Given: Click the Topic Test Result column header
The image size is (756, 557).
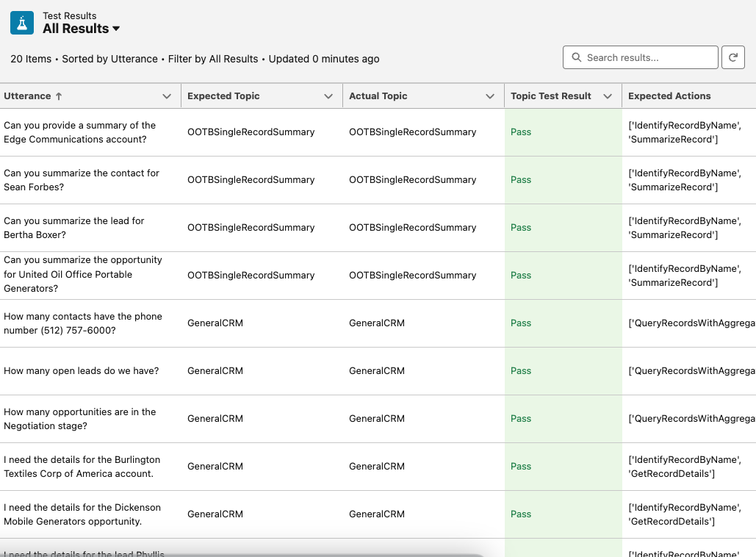Looking at the screenshot, I should coord(550,96).
